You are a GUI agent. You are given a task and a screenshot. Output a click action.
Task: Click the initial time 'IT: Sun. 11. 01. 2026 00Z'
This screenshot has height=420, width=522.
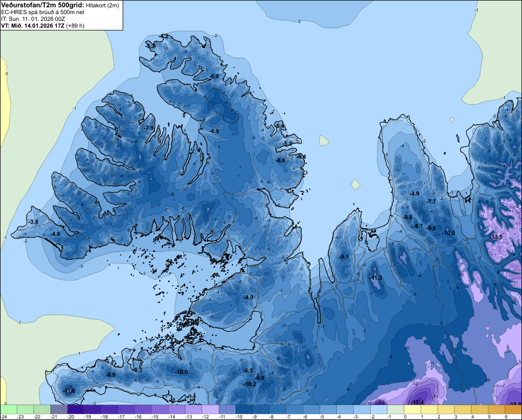tap(33, 19)
